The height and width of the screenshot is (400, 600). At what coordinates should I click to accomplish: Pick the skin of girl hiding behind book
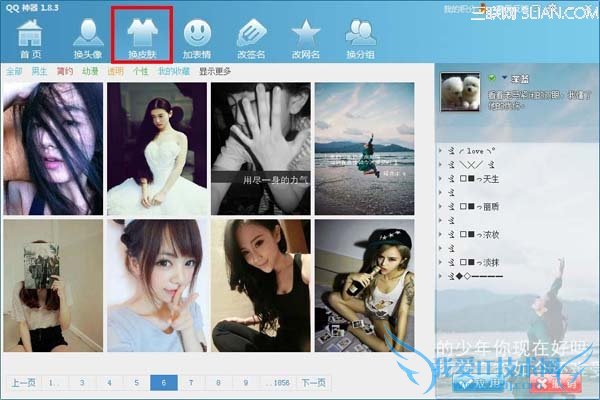click(53, 286)
